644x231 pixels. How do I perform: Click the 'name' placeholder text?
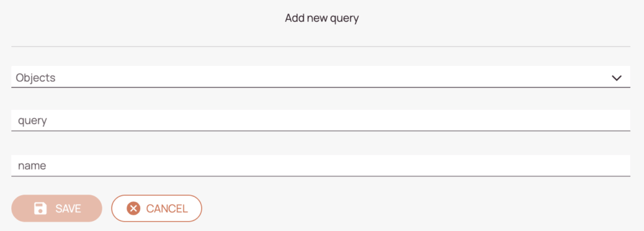(31, 166)
